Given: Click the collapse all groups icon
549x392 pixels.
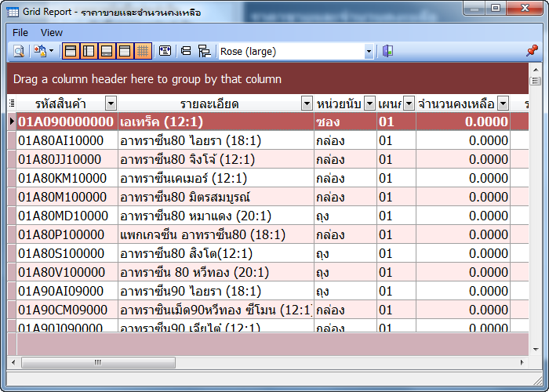Looking at the screenshot, I should click(x=187, y=51).
